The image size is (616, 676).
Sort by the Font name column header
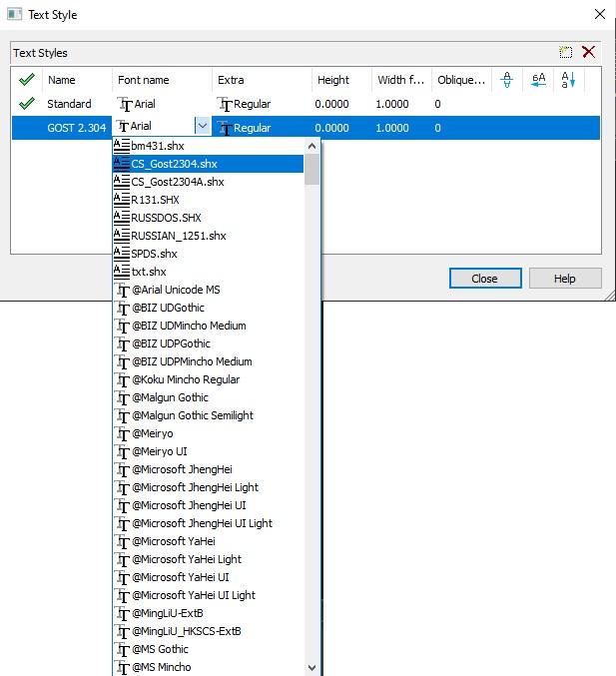click(144, 80)
